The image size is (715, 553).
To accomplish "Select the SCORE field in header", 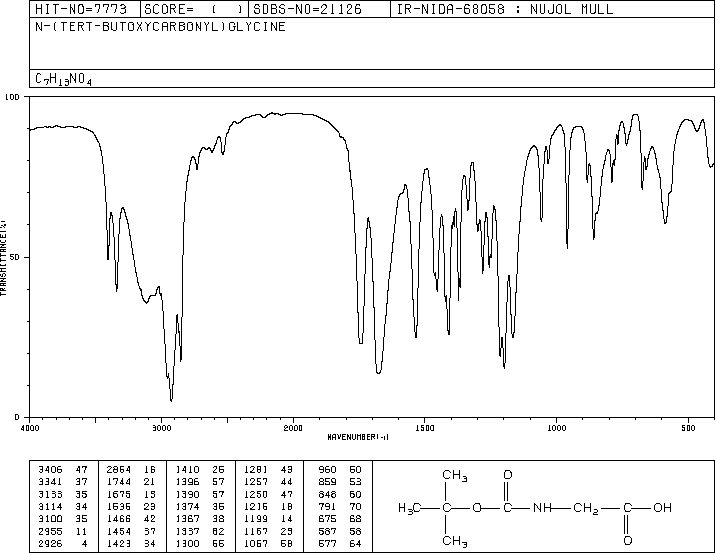I will tap(194, 9).
